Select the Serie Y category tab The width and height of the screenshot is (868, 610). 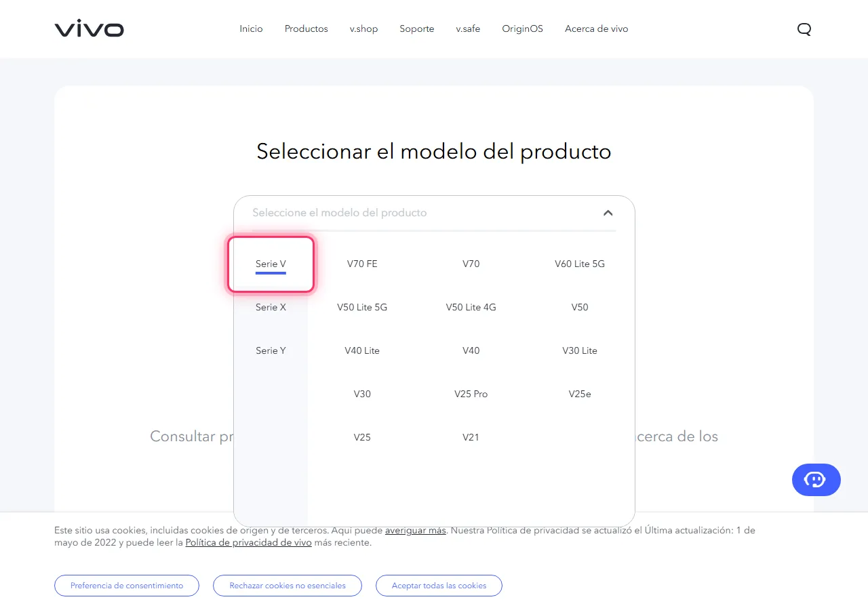[x=271, y=351]
